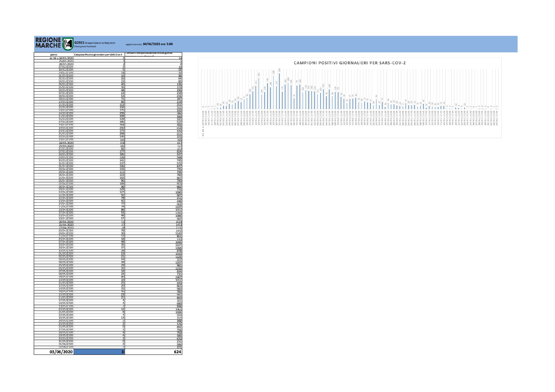Viewport: 555px width, 392px height.
Task: Click the date cell '24/03/2020'
Action: click(66, 143)
